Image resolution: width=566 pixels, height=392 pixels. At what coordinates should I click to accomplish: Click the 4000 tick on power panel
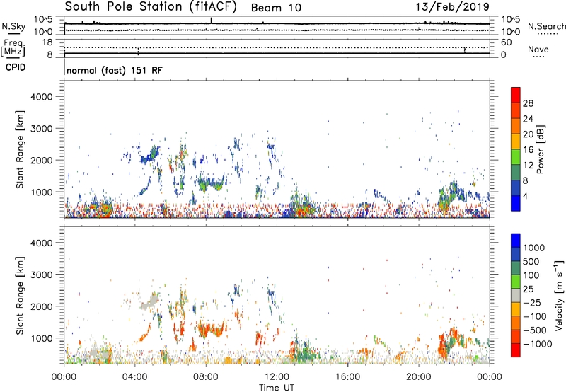(x=41, y=97)
